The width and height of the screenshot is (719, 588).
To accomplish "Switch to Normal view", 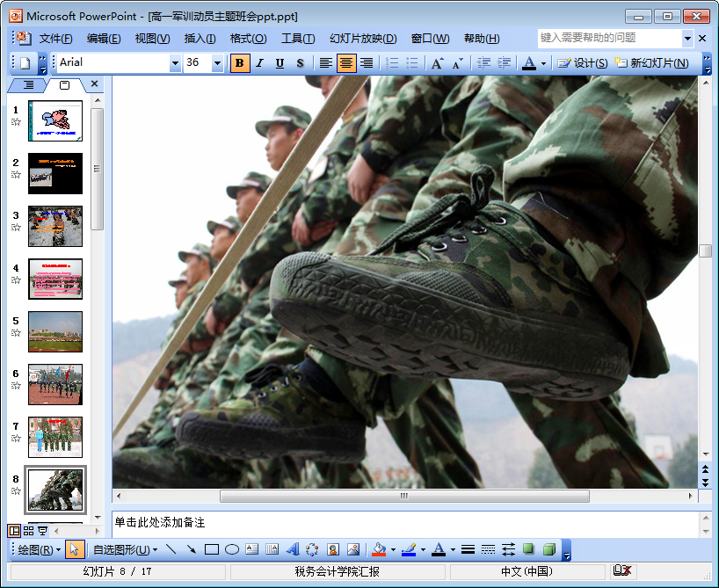I will tap(15, 531).
